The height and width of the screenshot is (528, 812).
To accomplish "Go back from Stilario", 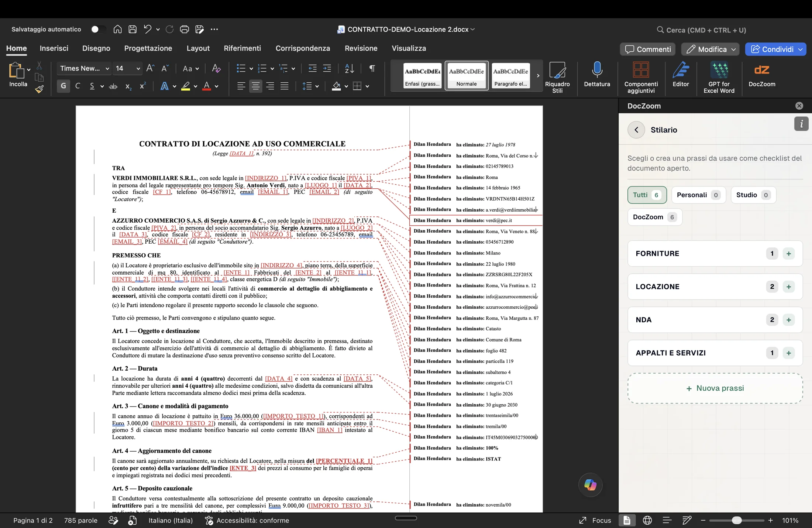I will [x=636, y=130].
